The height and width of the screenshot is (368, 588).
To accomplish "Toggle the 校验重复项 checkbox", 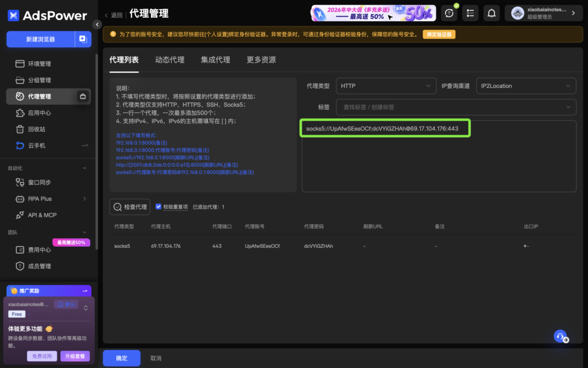I will pos(158,206).
